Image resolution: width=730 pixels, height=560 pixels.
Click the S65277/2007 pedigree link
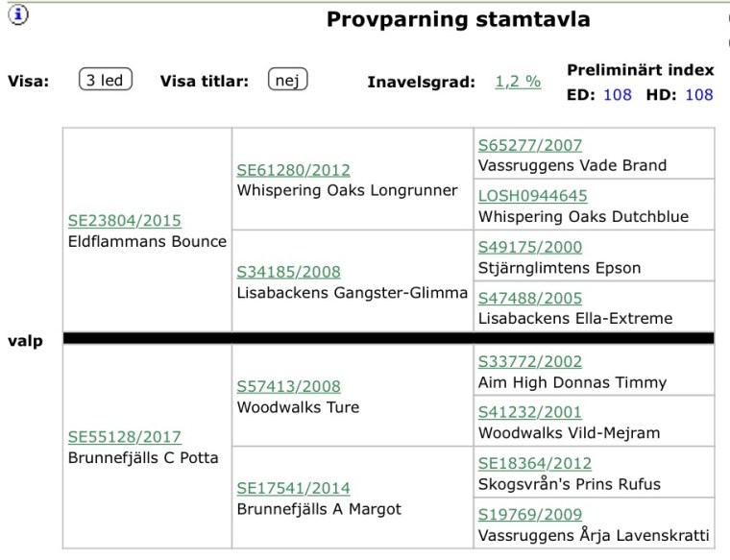[530, 145]
